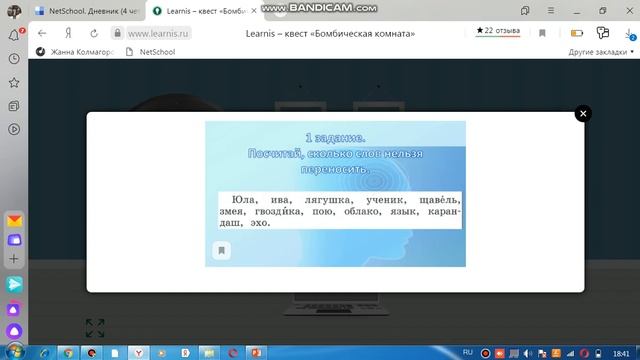The width and height of the screenshot is (640, 360).
Task: Expand the Другие закладки folder
Action: tap(601, 52)
